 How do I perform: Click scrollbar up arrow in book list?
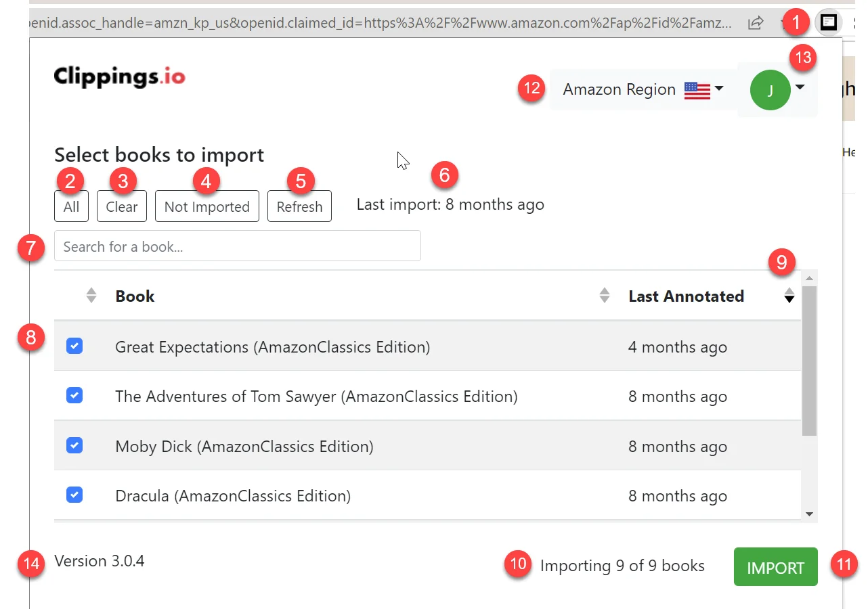(x=809, y=278)
